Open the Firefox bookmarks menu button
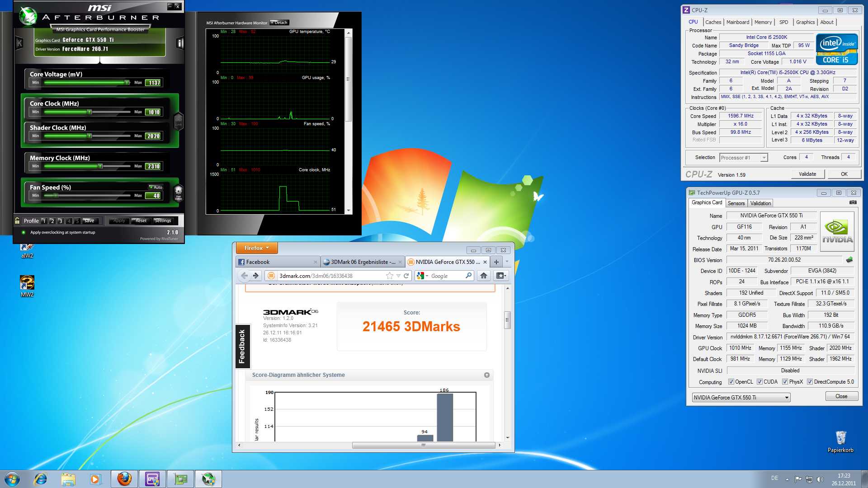The image size is (868, 488). [501, 276]
